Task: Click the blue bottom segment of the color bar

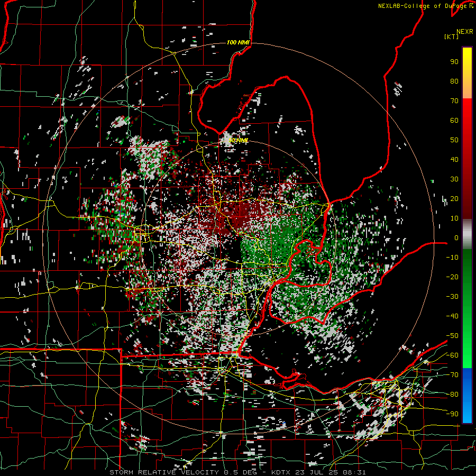Action: tap(467, 396)
